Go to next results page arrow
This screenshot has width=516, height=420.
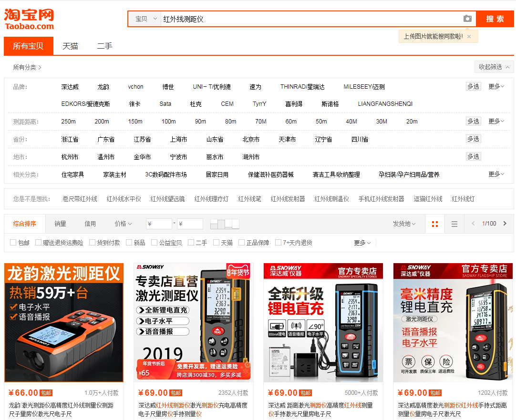click(x=505, y=224)
